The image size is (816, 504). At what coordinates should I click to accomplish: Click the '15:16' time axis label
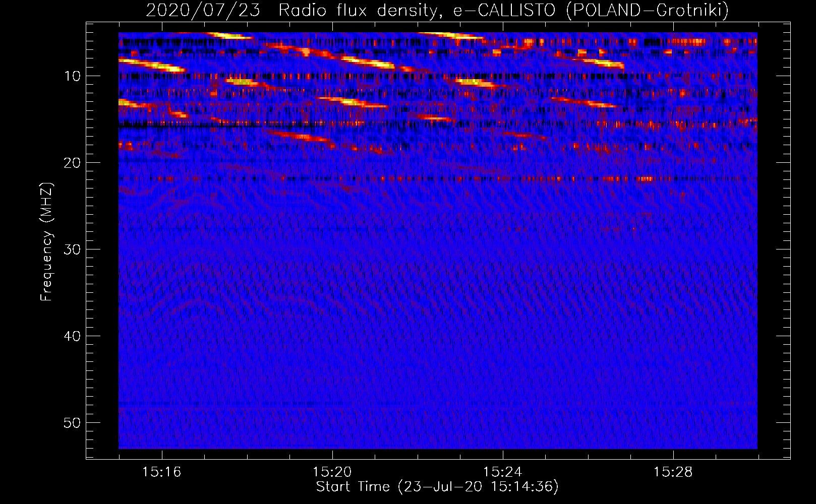click(161, 472)
